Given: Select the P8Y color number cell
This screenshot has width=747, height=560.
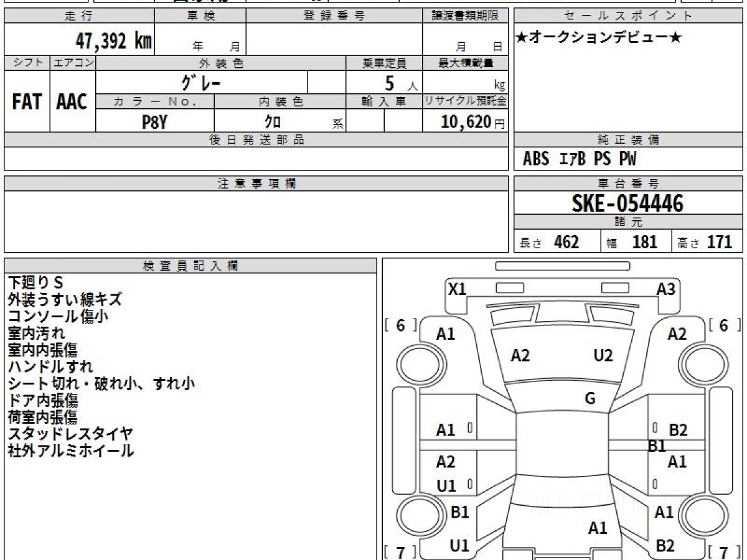Looking at the screenshot, I should pyautogui.click(x=155, y=122).
